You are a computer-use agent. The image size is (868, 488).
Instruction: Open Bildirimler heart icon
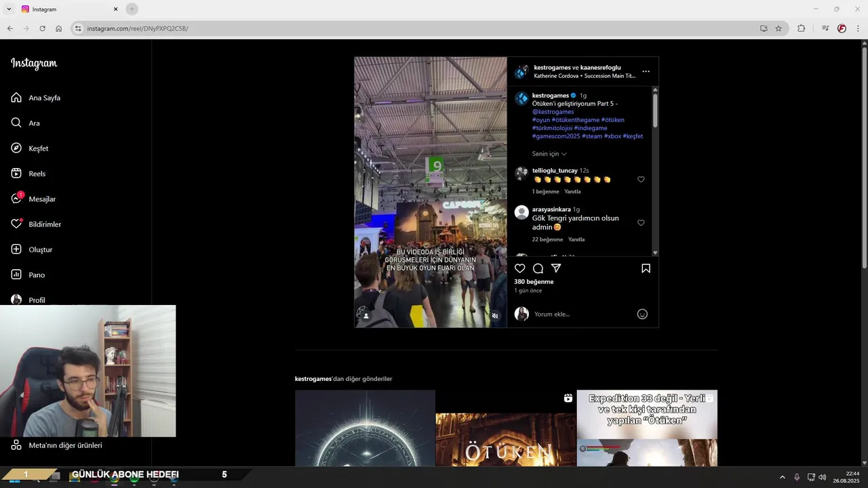coord(16,224)
